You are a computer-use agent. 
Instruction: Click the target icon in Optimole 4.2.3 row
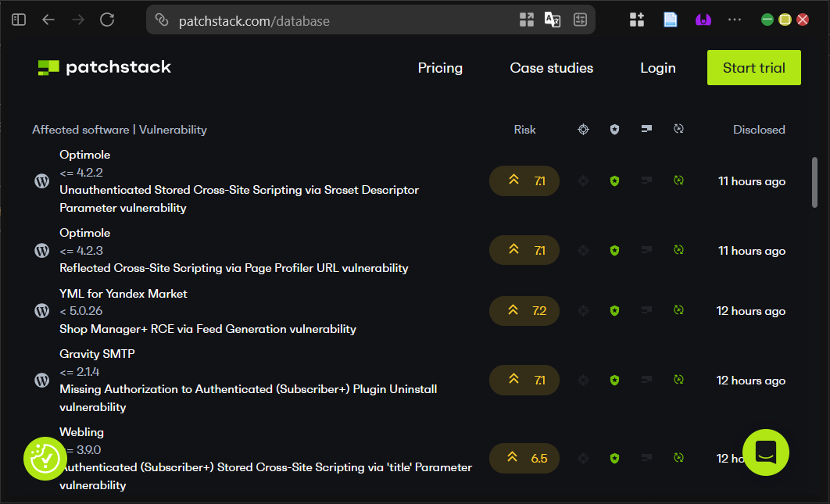tap(583, 250)
